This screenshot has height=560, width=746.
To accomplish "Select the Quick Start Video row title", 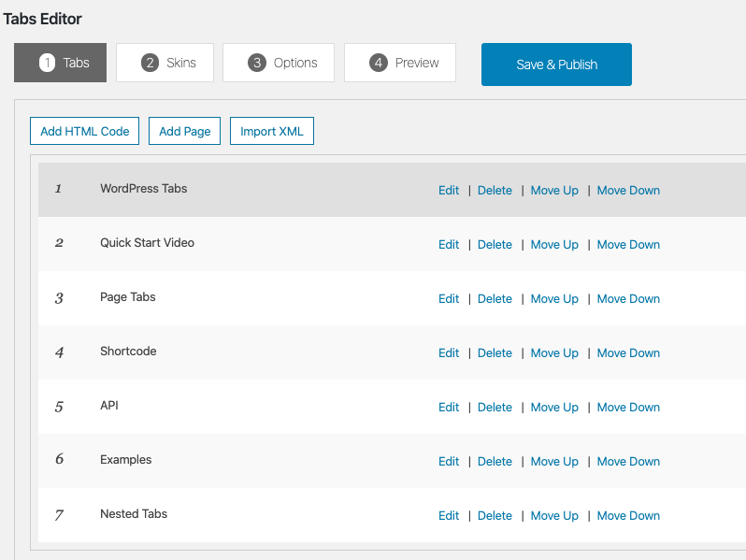I will [147, 242].
